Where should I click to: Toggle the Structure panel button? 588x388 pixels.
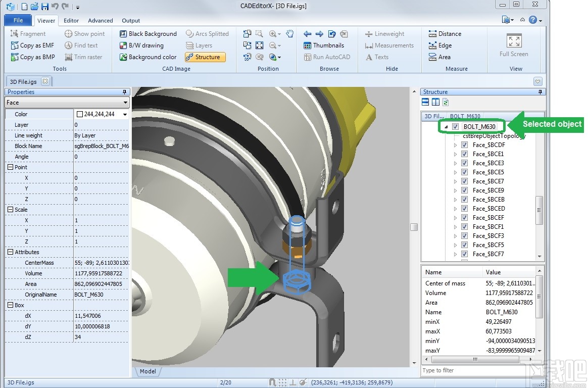205,57
